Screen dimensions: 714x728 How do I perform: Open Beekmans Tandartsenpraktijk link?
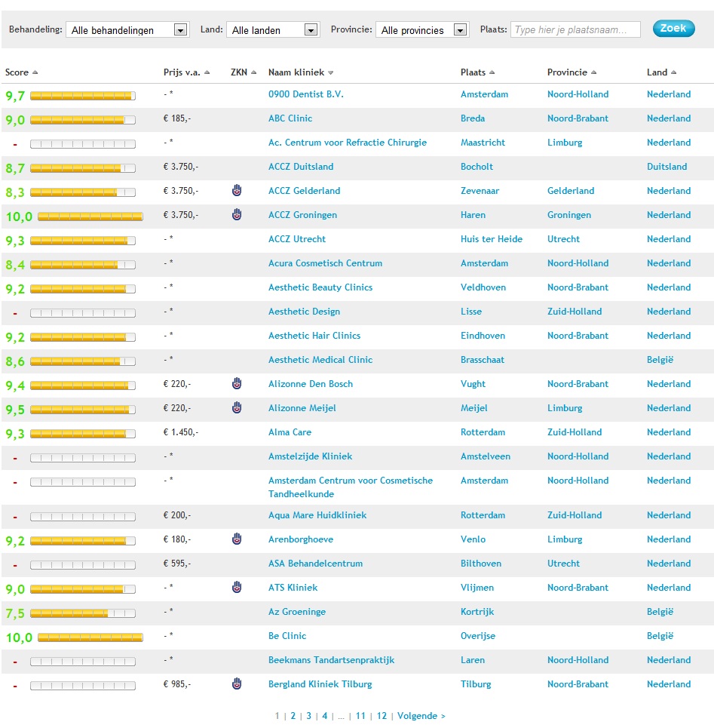pyautogui.click(x=331, y=660)
